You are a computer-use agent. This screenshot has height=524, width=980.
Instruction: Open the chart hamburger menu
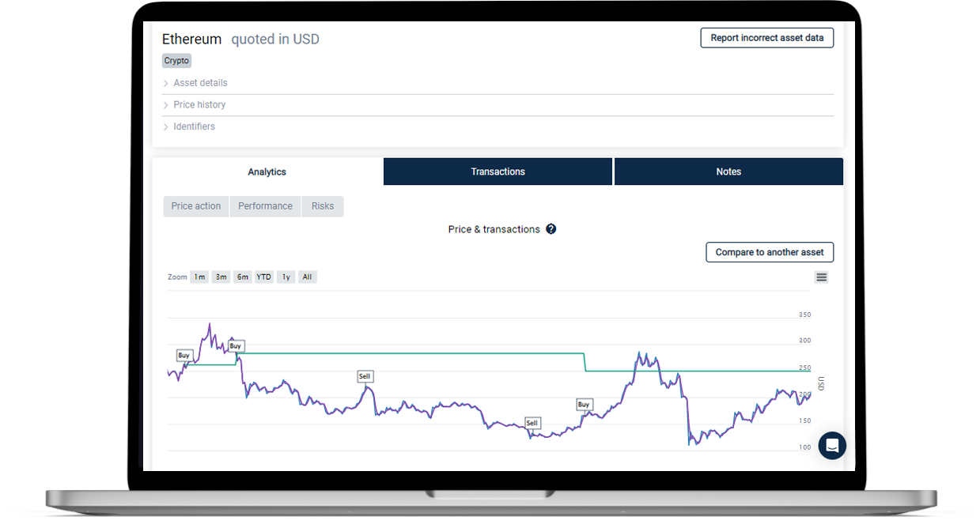pos(822,277)
